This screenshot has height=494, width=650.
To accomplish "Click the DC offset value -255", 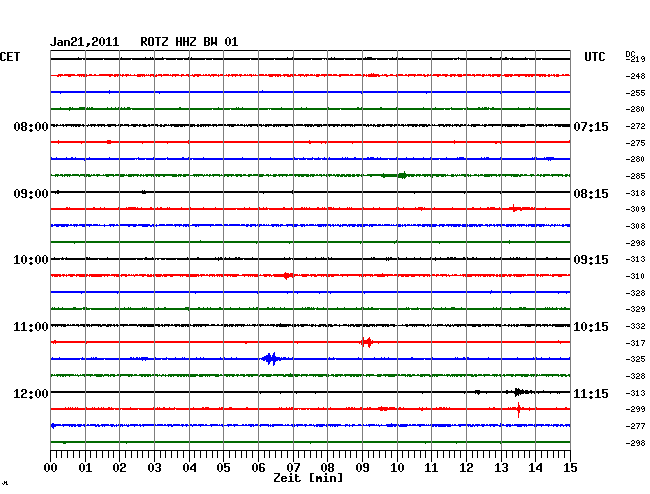I will point(635,93).
